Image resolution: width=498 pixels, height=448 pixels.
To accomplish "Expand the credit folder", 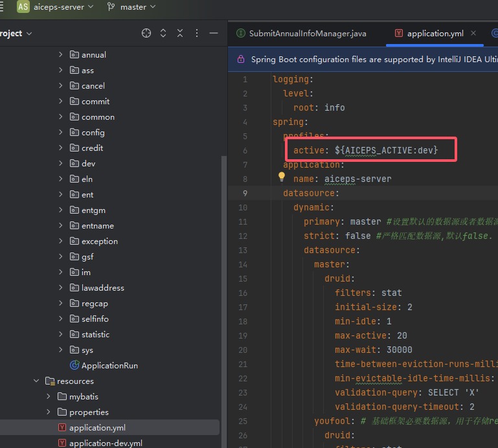I will (61, 148).
